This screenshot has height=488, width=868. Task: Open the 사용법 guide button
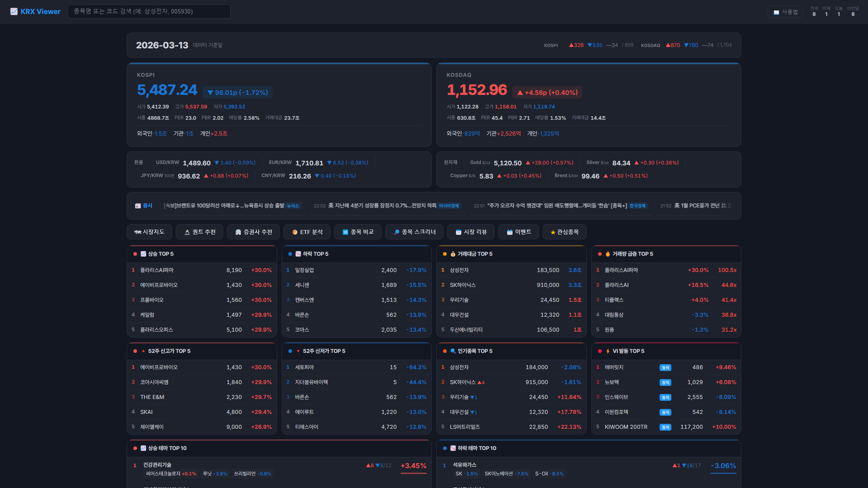tap(785, 12)
